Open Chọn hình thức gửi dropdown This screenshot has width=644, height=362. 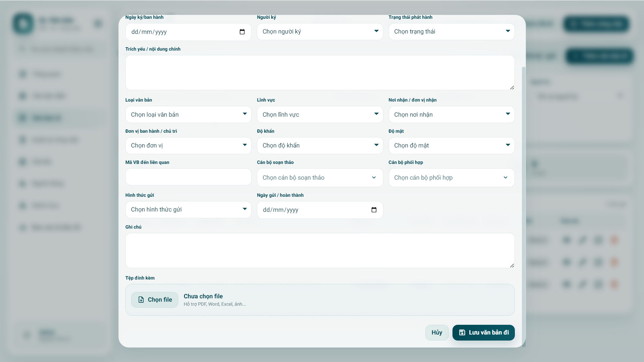coord(188,209)
